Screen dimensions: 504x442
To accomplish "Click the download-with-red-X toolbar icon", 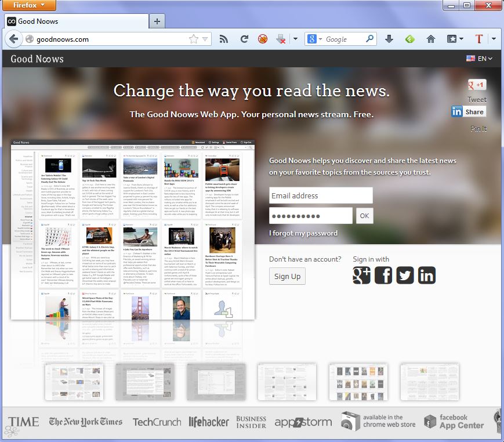I will 281,39.
